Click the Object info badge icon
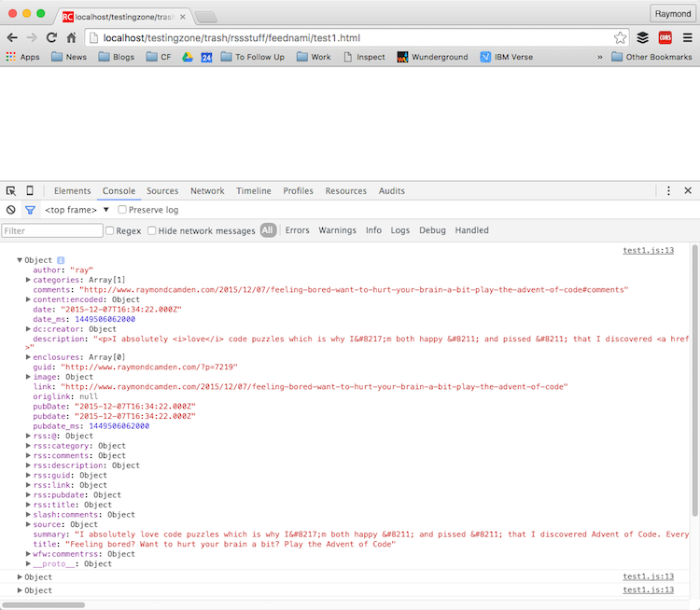 coord(61,260)
